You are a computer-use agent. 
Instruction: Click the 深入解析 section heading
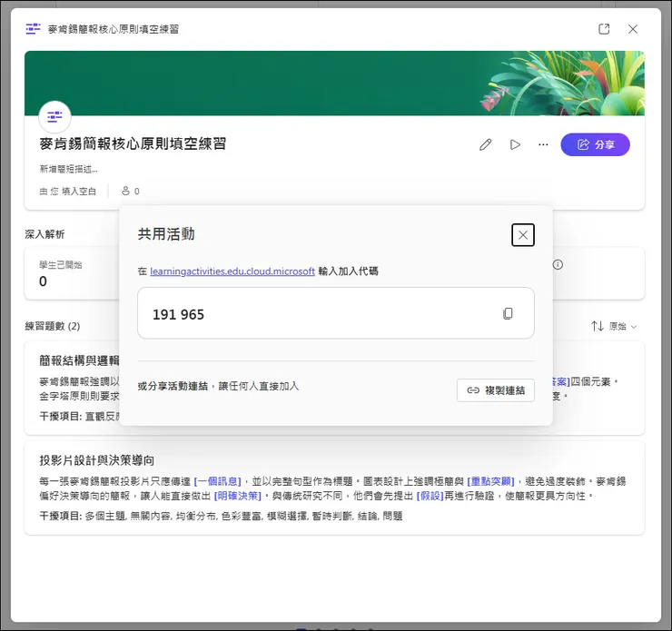(44, 234)
